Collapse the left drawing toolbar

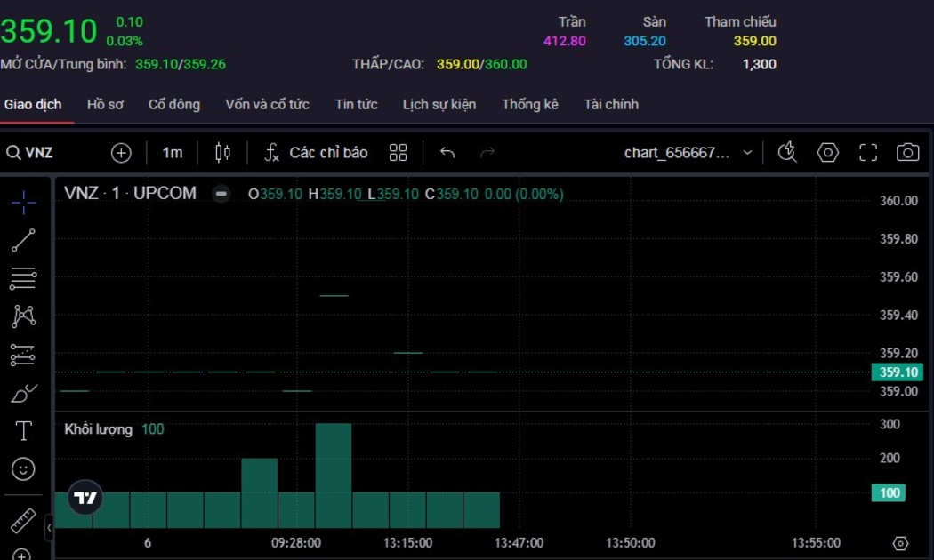(x=49, y=528)
